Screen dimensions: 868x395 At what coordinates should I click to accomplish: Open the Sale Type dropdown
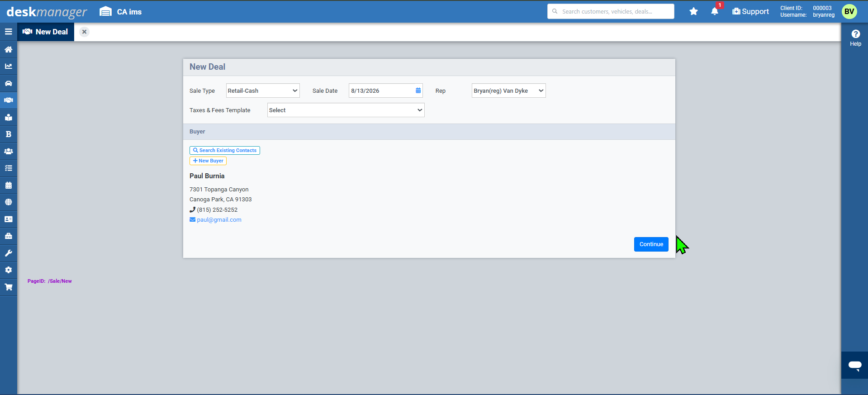(263, 90)
